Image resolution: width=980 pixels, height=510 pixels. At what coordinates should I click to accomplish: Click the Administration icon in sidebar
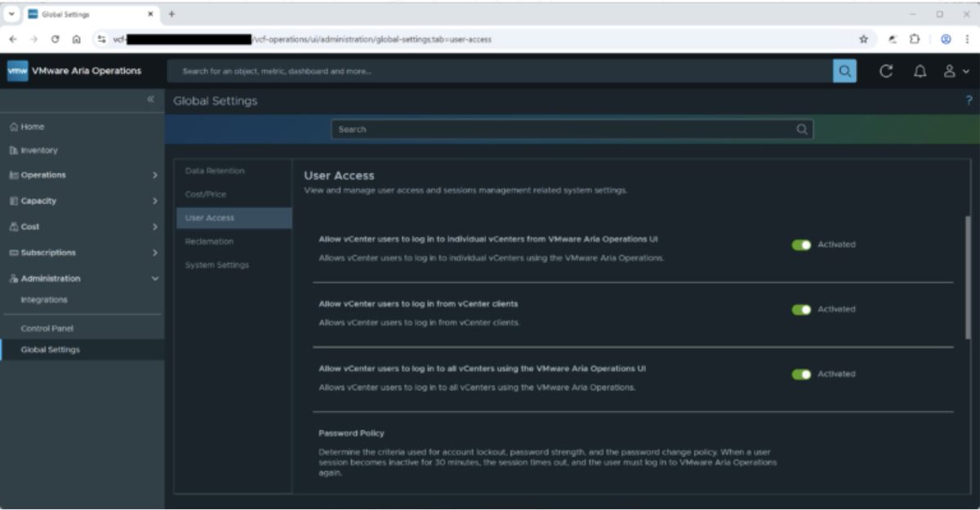click(x=13, y=279)
